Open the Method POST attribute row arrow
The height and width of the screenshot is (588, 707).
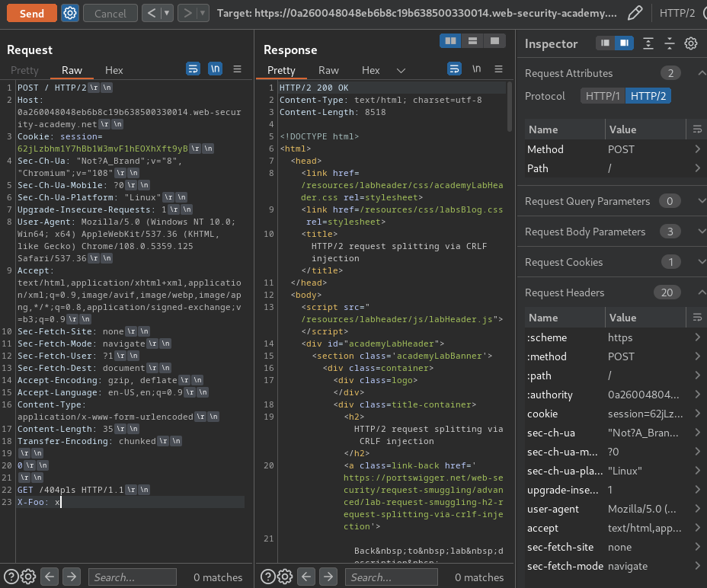pyautogui.click(x=697, y=149)
